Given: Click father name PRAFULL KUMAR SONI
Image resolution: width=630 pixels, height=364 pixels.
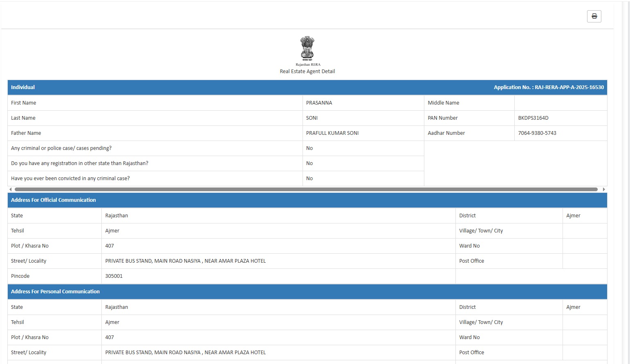Looking at the screenshot, I should [332, 133].
